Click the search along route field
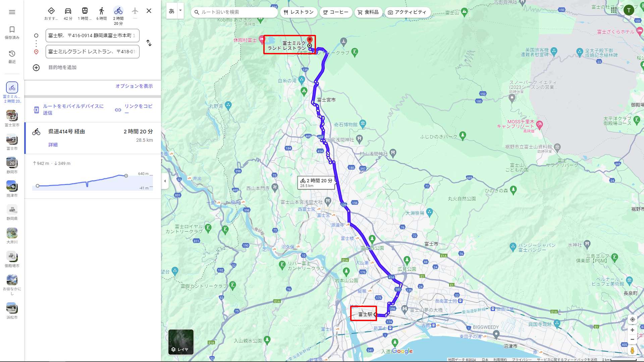 pyautogui.click(x=234, y=12)
